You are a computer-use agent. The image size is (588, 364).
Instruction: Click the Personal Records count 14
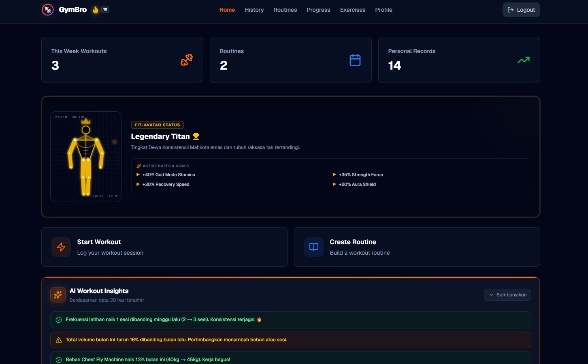click(x=394, y=66)
